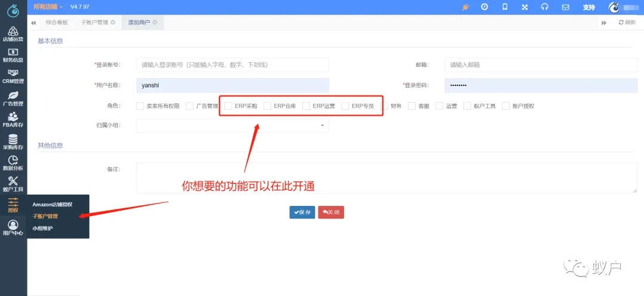Image resolution: width=644 pixels, height=296 pixels.
Task: Open the 财务信息 sidebar icon
Action: 13,55
